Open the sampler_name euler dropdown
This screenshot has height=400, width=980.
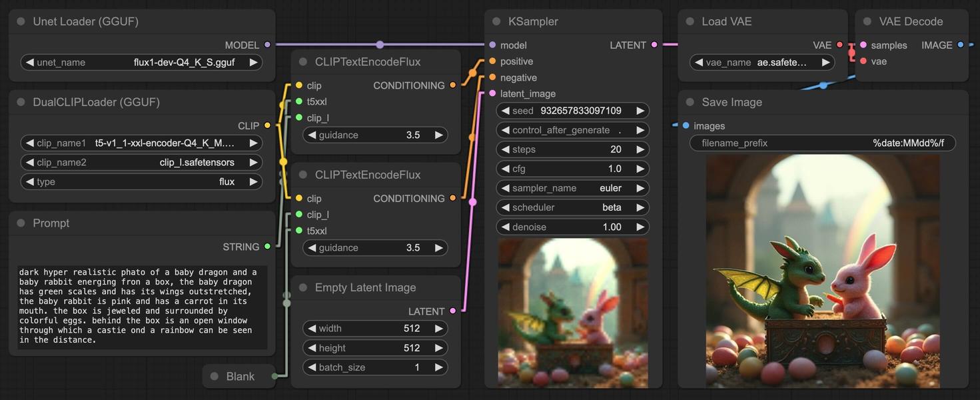click(x=573, y=188)
